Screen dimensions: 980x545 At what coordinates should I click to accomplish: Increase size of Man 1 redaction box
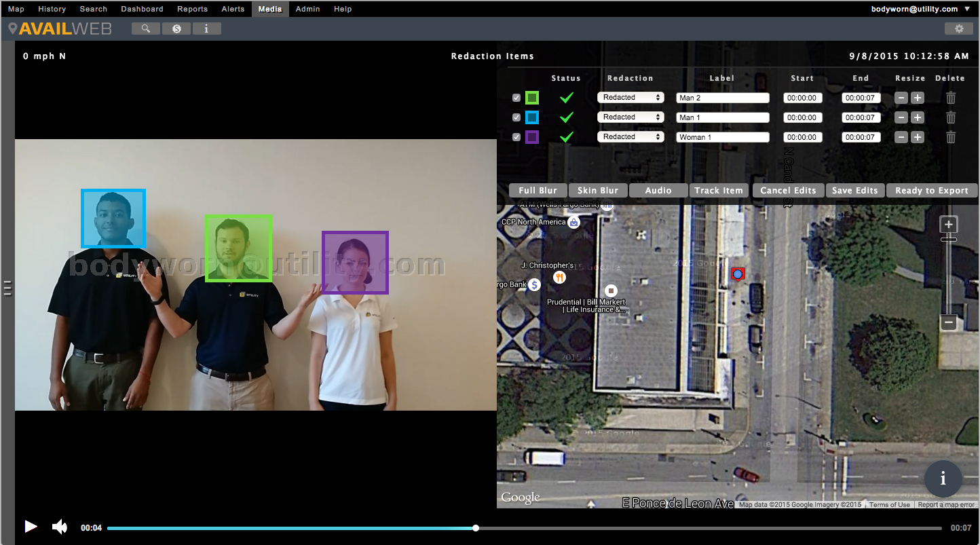(x=917, y=117)
